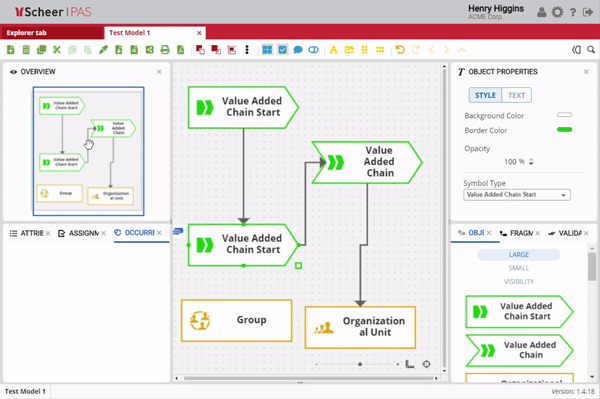
Task: Click the yellow grid of squares icon
Action: click(364, 50)
